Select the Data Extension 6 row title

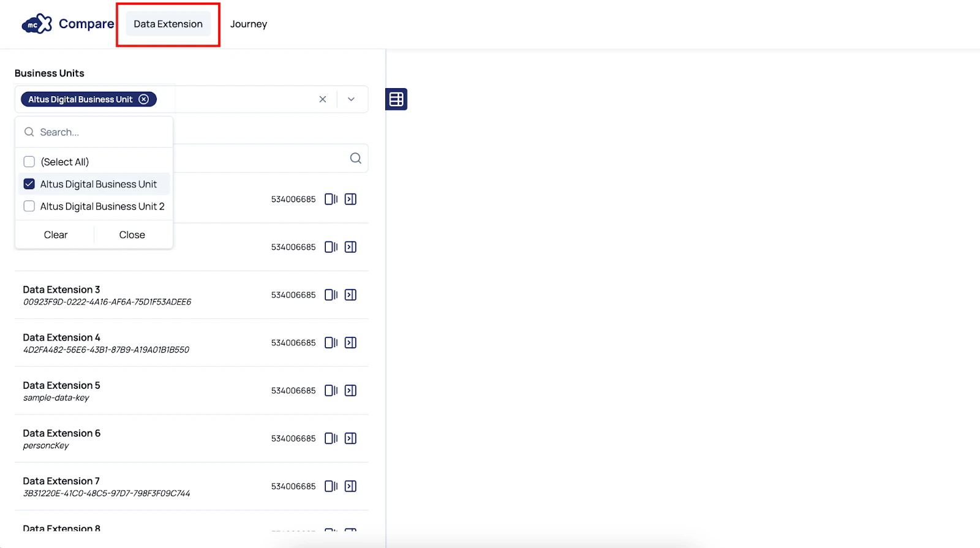point(61,433)
